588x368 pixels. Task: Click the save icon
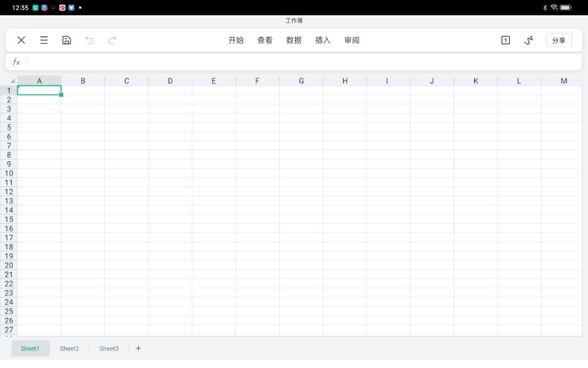point(67,40)
